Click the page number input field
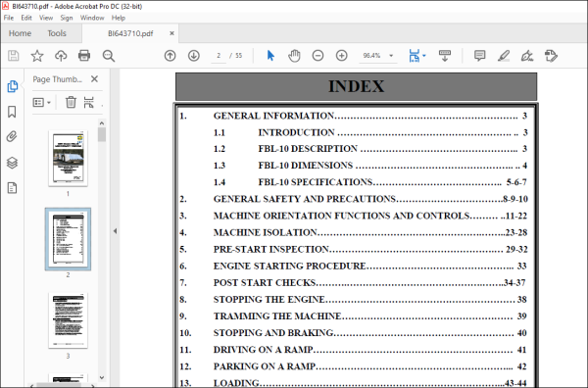Viewport: 588px width, 388px height. point(219,56)
